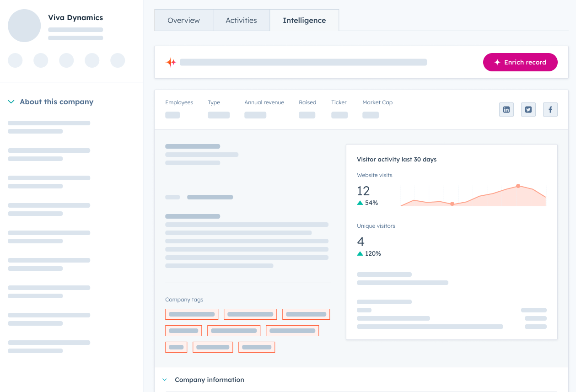Select the Viva Dynamics company avatar
The image size is (576, 392).
coord(24,26)
